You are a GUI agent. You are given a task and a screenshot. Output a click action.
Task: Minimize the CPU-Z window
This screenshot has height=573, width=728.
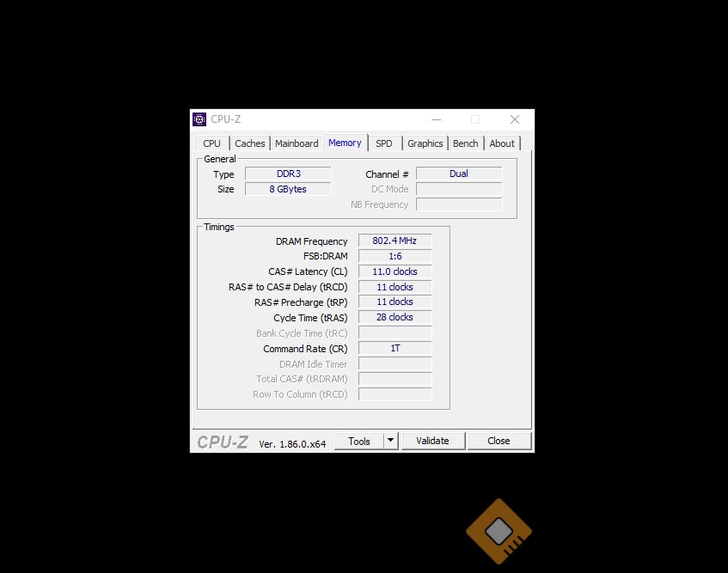pyautogui.click(x=437, y=119)
